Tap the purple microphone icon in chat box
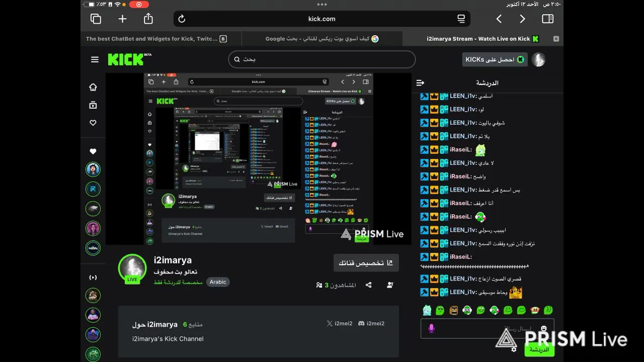Viewport: 644px width, 362px height. [431, 328]
